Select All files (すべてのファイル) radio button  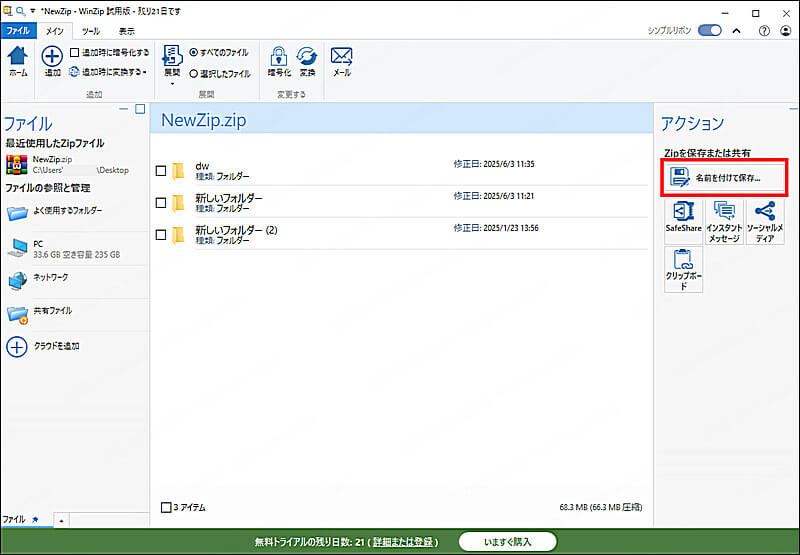(x=193, y=53)
